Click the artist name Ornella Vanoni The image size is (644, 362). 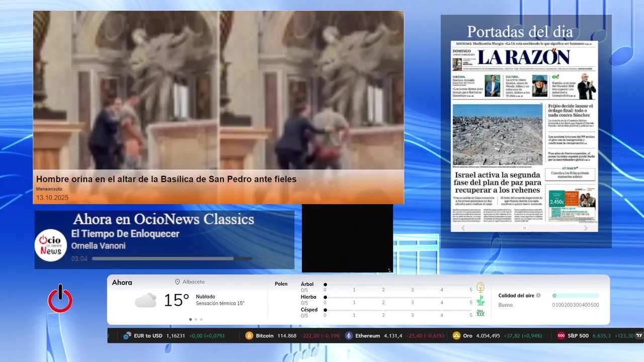click(99, 246)
